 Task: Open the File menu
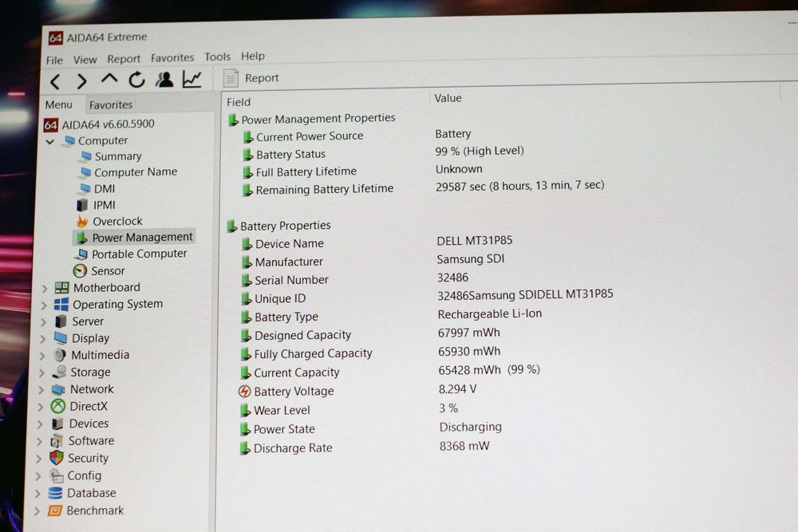coord(54,60)
